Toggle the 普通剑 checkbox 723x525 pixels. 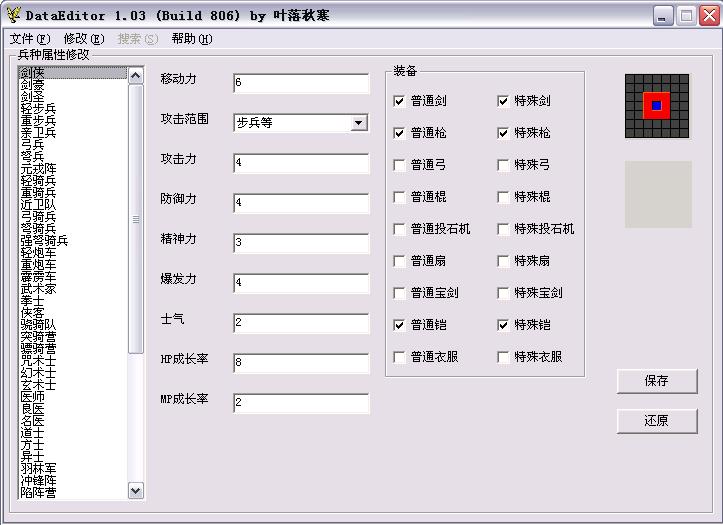[399, 101]
